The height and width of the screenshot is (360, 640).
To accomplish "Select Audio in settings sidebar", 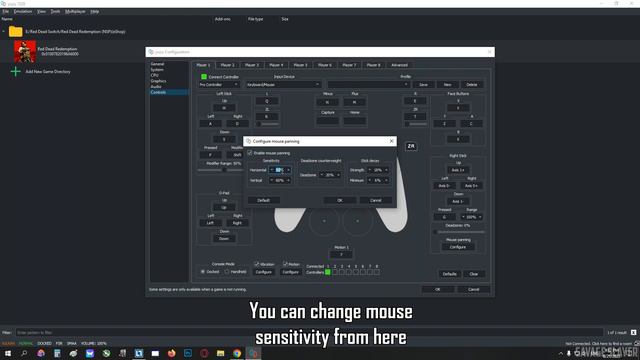I will point(156,87).
